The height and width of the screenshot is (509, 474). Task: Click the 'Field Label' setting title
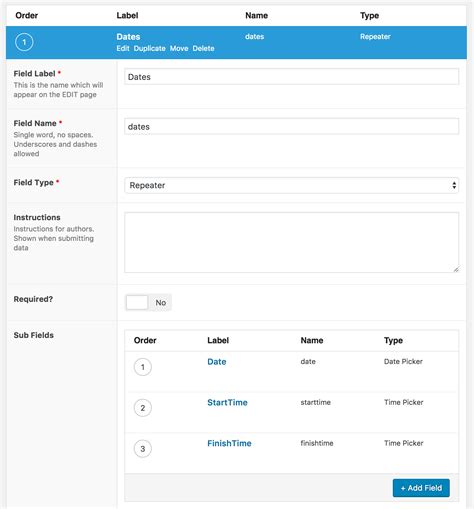point(34,74)
